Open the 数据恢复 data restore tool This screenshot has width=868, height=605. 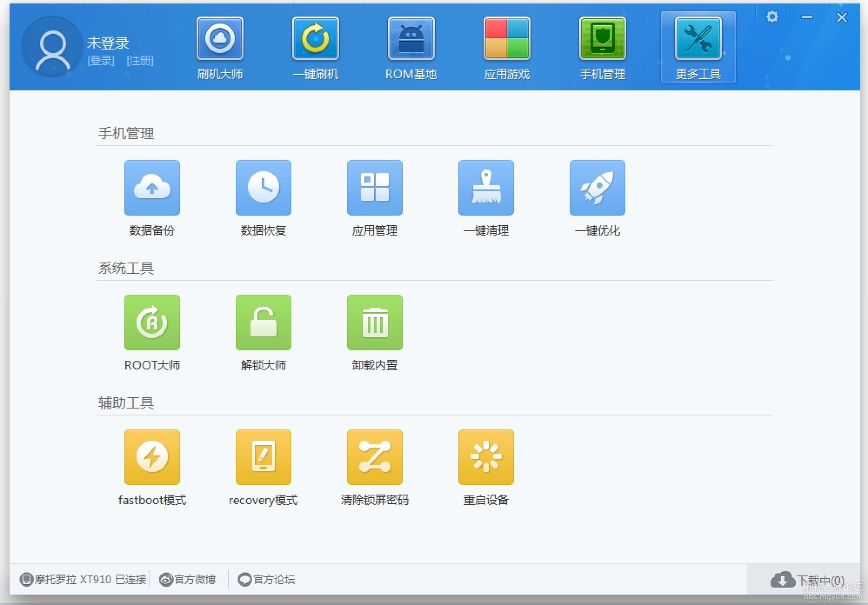pos(263,188)
